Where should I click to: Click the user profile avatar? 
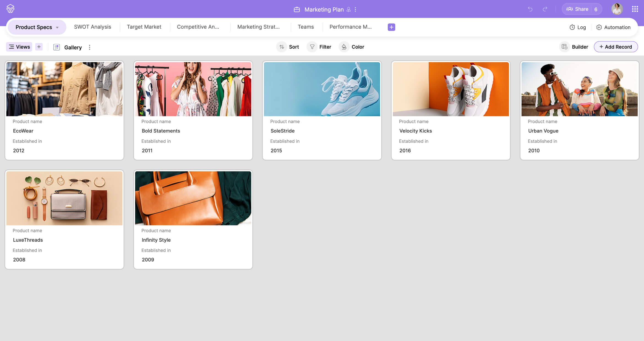click(x=617, y=9)
